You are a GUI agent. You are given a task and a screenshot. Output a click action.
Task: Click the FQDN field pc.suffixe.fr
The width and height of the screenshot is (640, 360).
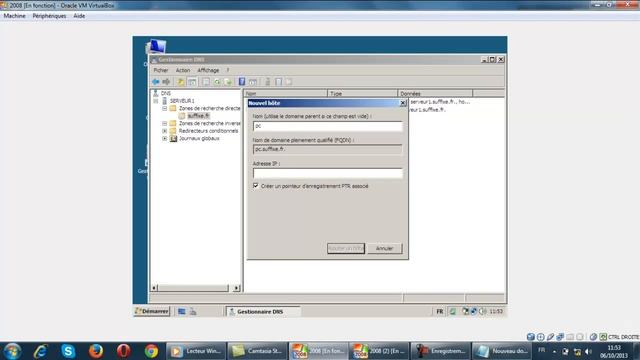327,149
